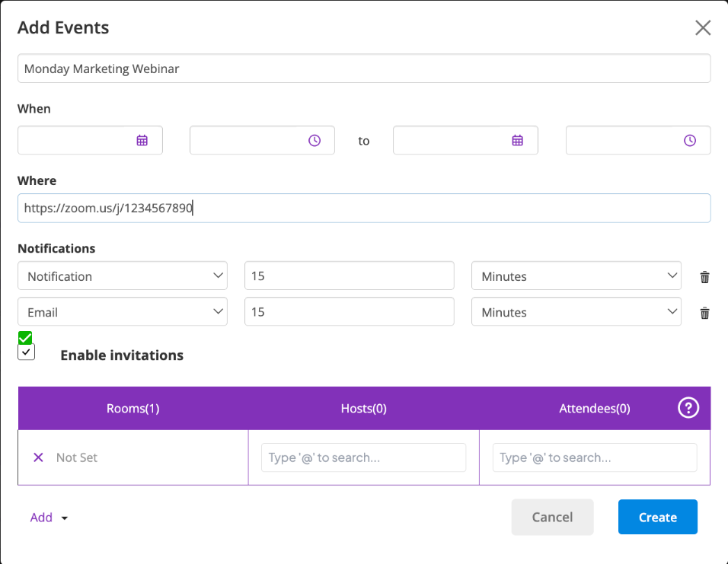Open the Minutes dropdown in Notification row
Screen dimensions: 728x564
pos(576,276)
